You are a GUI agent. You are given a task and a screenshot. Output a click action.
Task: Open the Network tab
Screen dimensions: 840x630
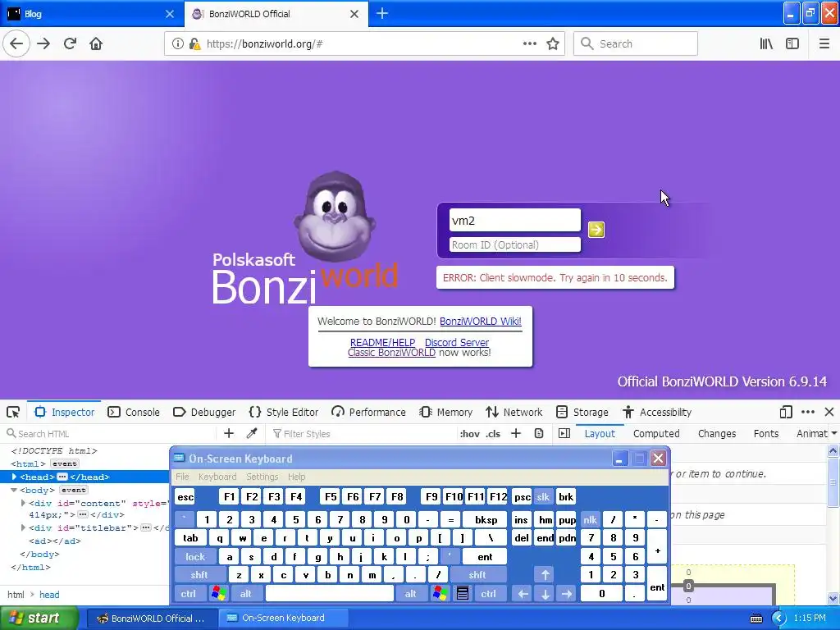[514, 412]
